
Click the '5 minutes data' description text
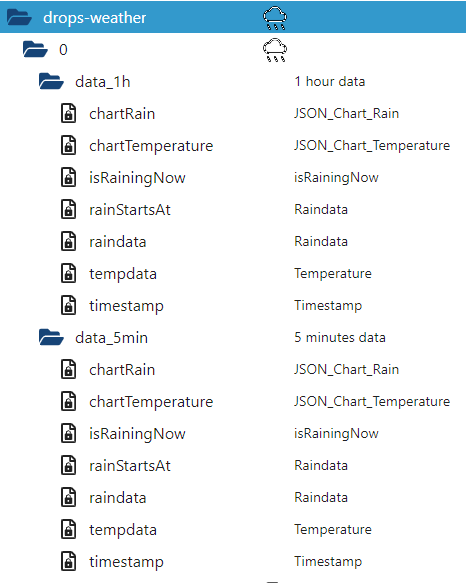(x=340, y=337)
